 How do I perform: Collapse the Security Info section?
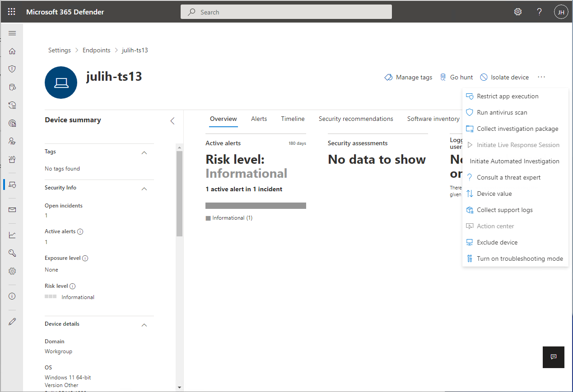click(144, 189)
